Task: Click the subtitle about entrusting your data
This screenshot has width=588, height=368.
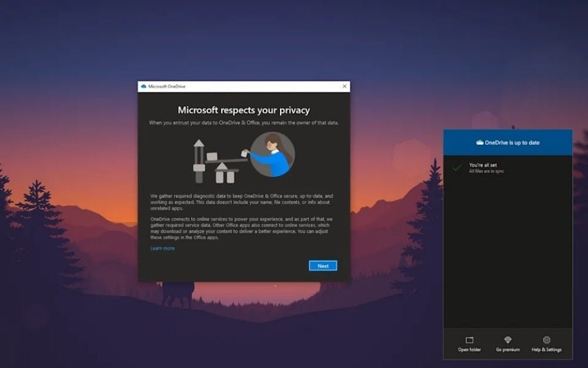Action: 243,122
